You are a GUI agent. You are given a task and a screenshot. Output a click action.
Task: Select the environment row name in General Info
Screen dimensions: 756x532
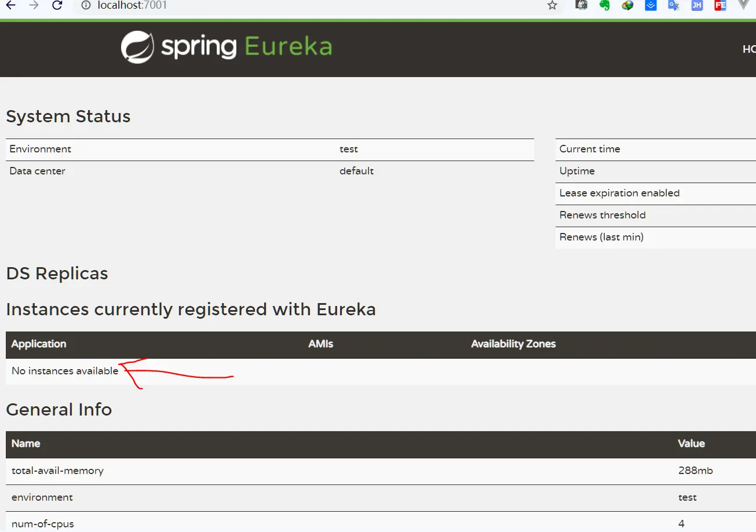[42, 497]
